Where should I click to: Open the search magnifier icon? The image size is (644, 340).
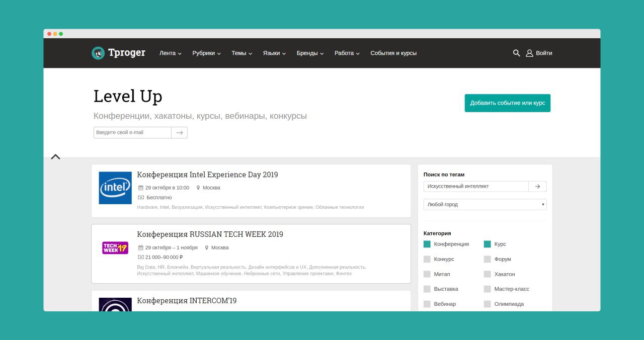tap(516, 53)
